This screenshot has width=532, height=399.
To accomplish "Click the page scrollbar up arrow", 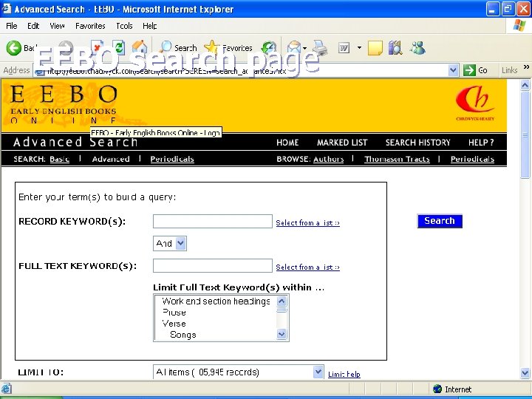I will pyautogui.click(x=525, y=85).
